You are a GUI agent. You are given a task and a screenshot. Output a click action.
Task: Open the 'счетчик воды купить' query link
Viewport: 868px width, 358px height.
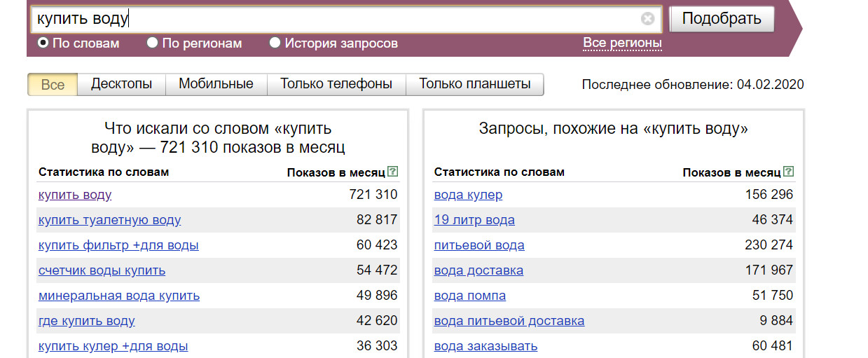(x=102, y=270)
